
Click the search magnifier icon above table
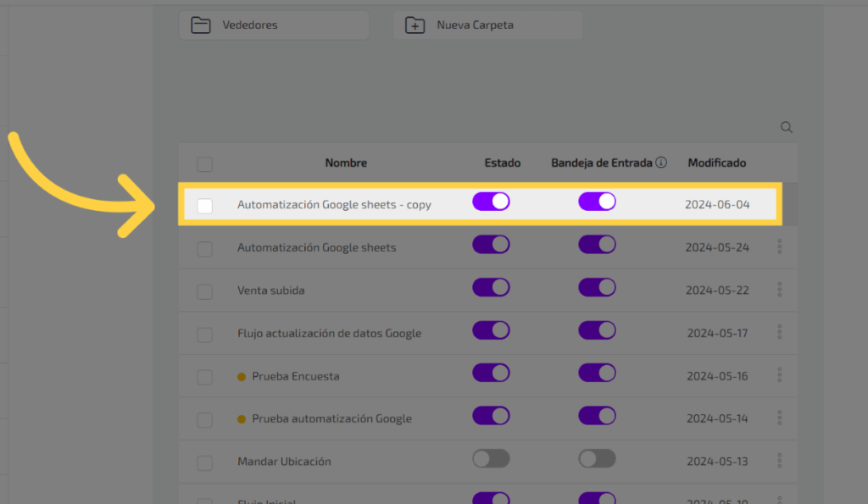(x=787, y=127)
